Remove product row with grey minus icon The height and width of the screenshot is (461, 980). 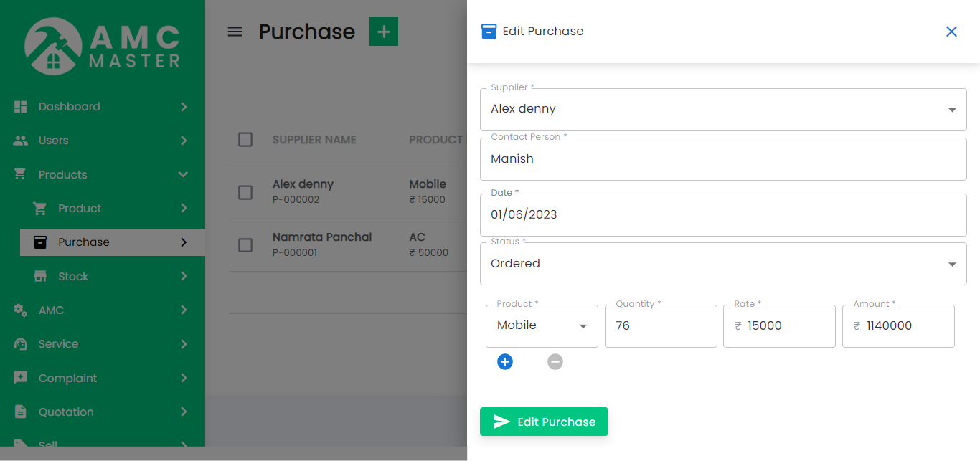(x=555, y=362)
